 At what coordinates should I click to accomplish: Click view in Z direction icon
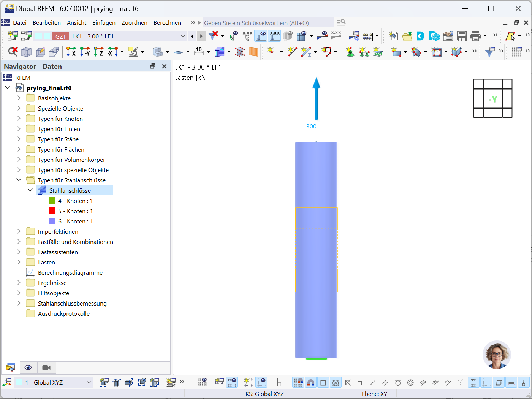pyautogui.click(x=98, y=52)
